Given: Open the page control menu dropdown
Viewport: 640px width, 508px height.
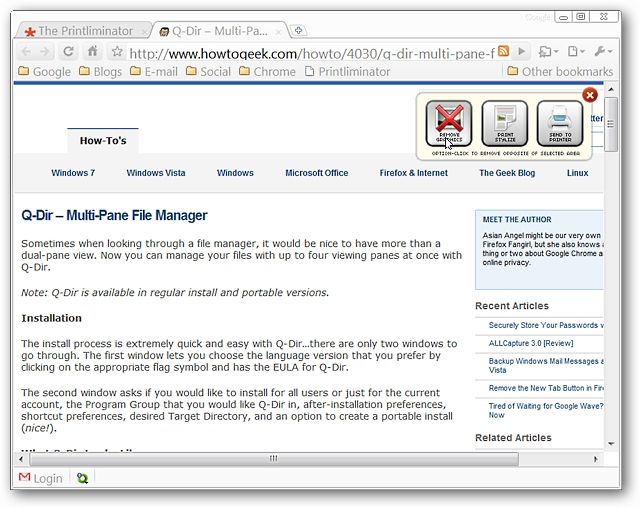Looking at the screenshot, I should click(x=576, y=51).
